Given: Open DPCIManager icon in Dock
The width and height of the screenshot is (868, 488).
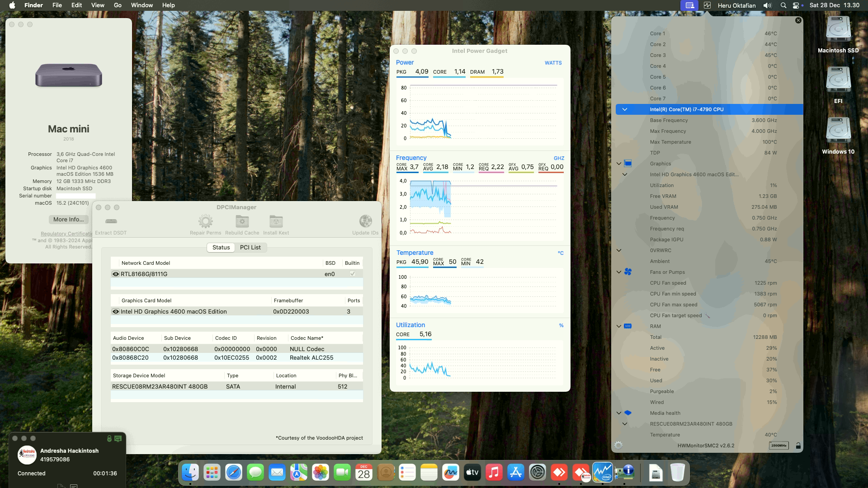Looking at the screenshot, I should pyautogui.click(x=624, y=473).
